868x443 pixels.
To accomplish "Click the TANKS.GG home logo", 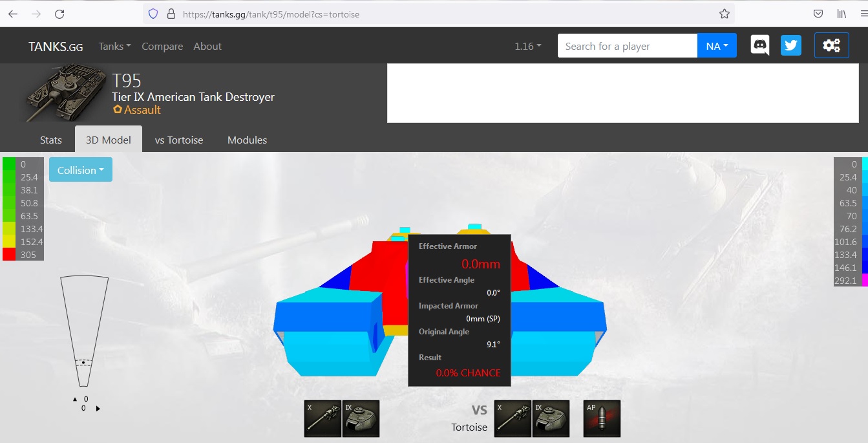I will click(56, 47).
